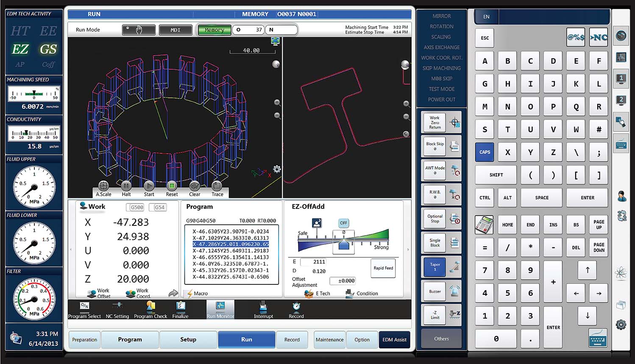This screenshot has width=635, height=364.
Task: Select highlighted program line X-47.286Y25.01
Action: coord(231,244)
